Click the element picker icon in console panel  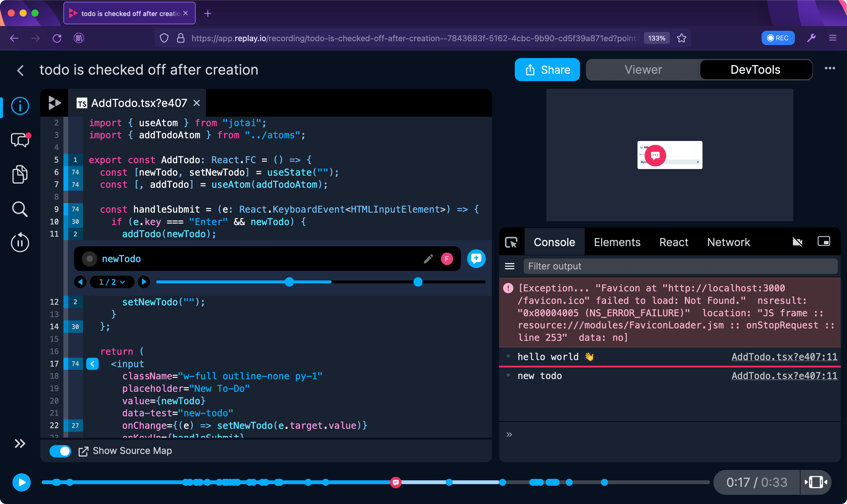pyautogui.click(x=511, y=242)
